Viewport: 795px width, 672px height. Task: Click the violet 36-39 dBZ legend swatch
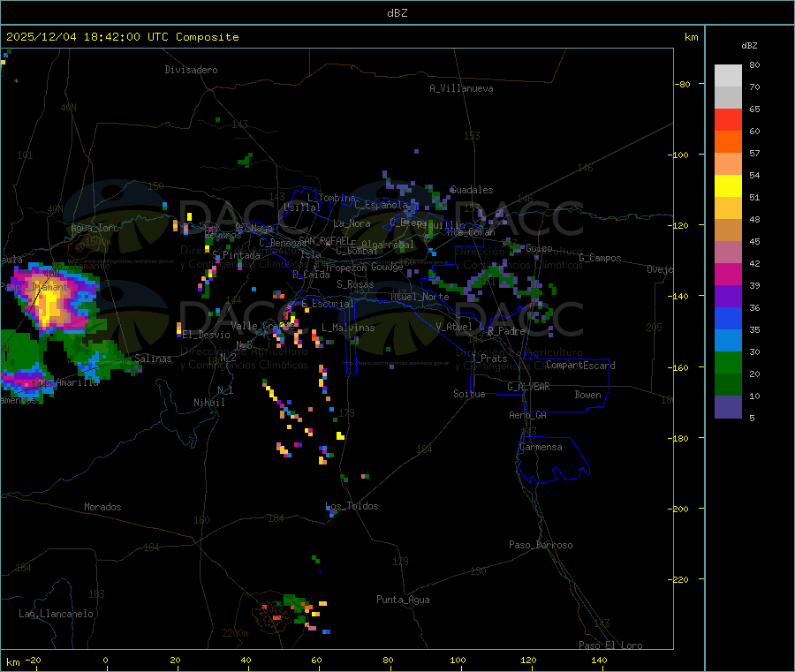pos(728,297)
